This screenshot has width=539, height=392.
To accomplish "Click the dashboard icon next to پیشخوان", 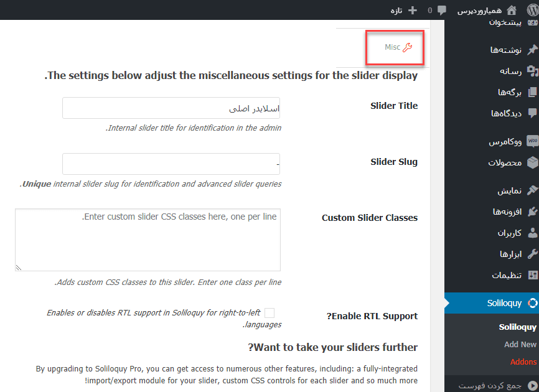I will coord(533,22).
